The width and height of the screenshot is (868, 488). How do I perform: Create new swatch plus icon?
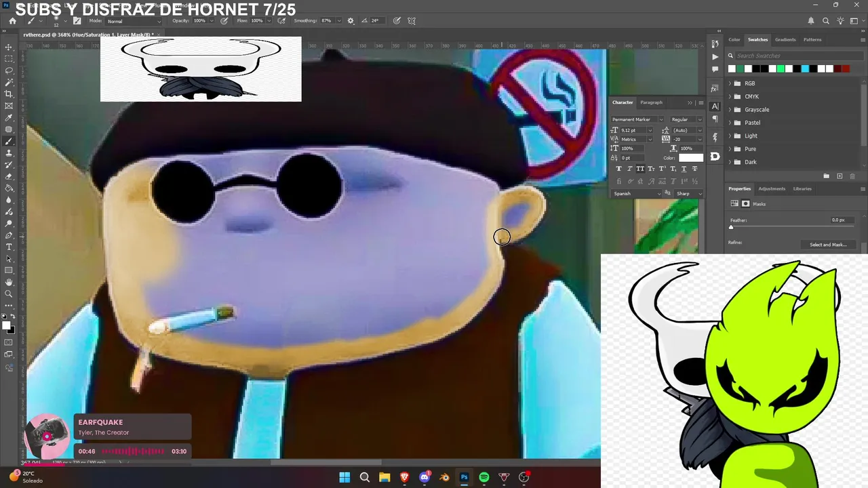(840, 176)
